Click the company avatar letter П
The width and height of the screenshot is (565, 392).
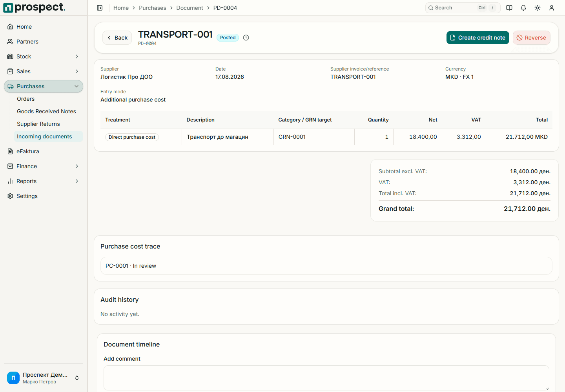click(13, 378)
